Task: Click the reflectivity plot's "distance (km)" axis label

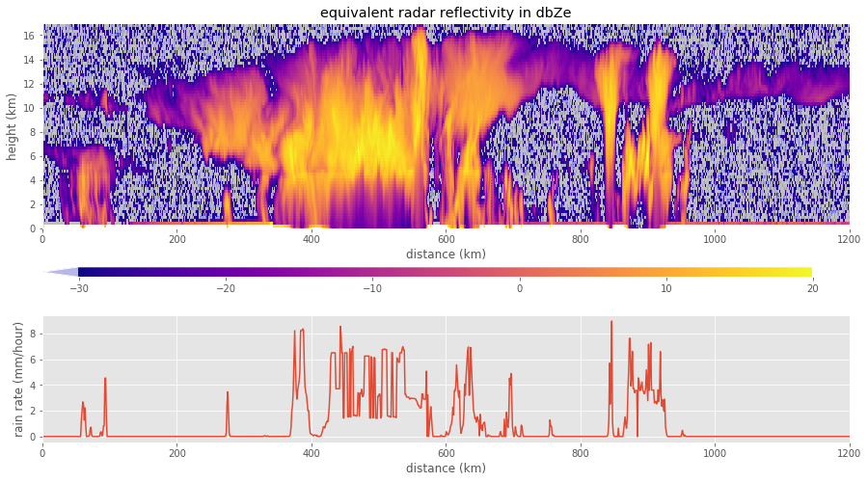Action: coord(446,254)
